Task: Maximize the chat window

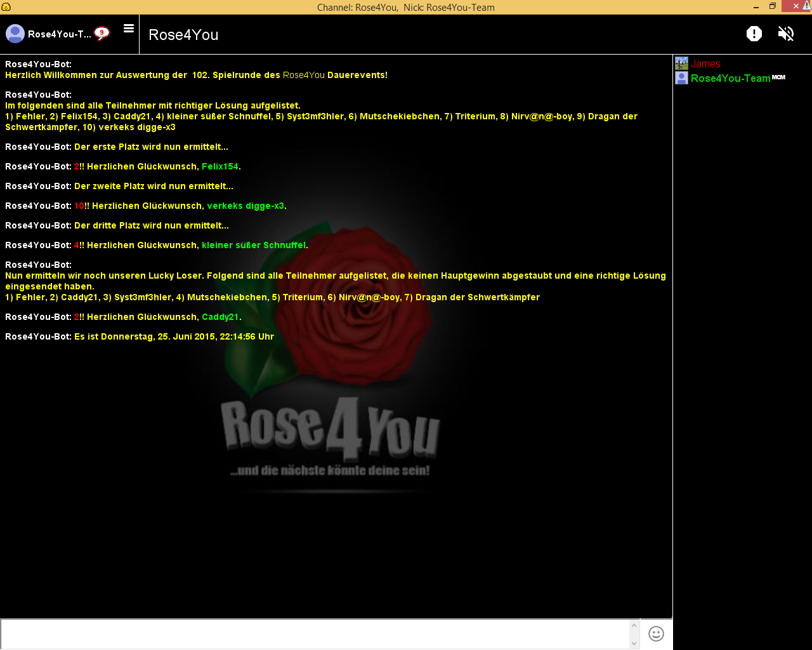Action: click(772, 6)
